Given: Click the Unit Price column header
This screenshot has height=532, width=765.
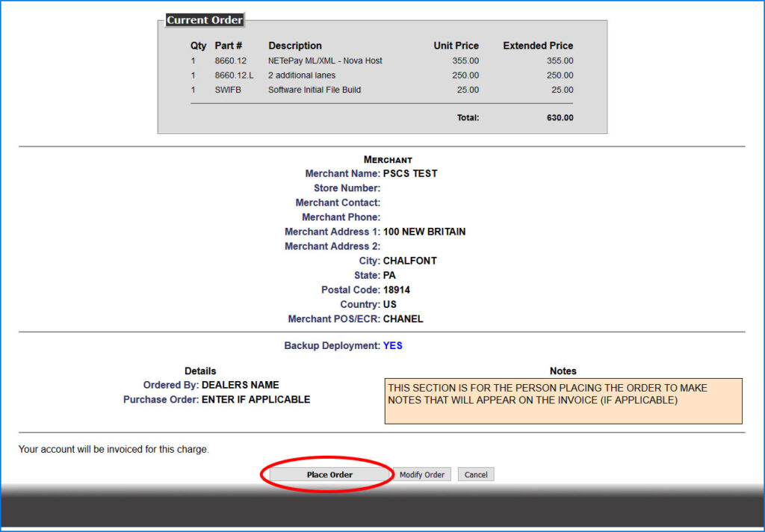Looking at the screenshot, I should [x=456, y=46].
